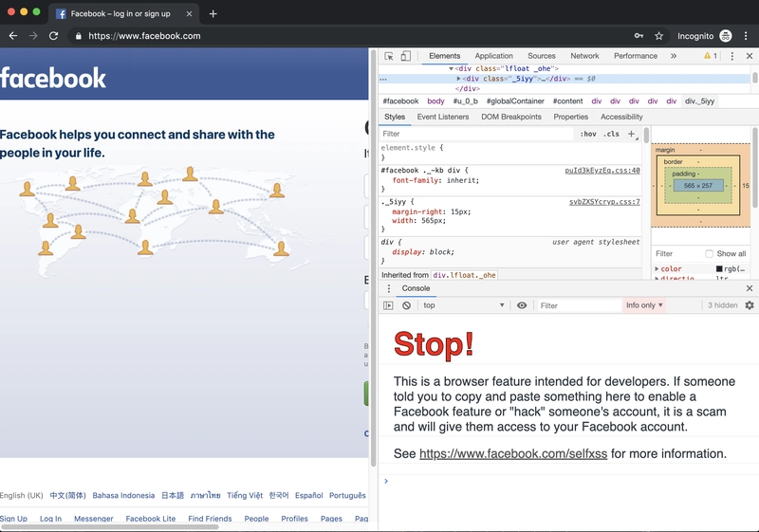759x532 pixels.
Task: Switch to the Application tab
Action: [493, 56]
